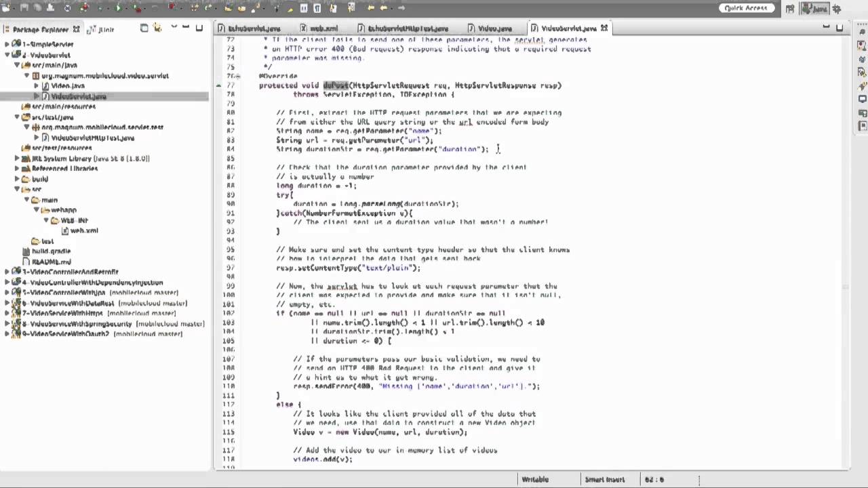Click the Open Type icon in toolbar

(228, 7)
